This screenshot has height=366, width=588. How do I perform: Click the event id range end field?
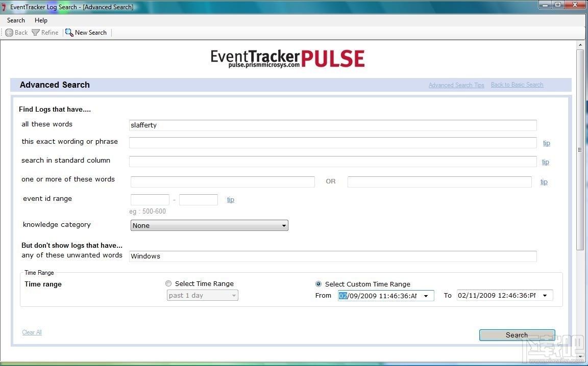[199, 200]
